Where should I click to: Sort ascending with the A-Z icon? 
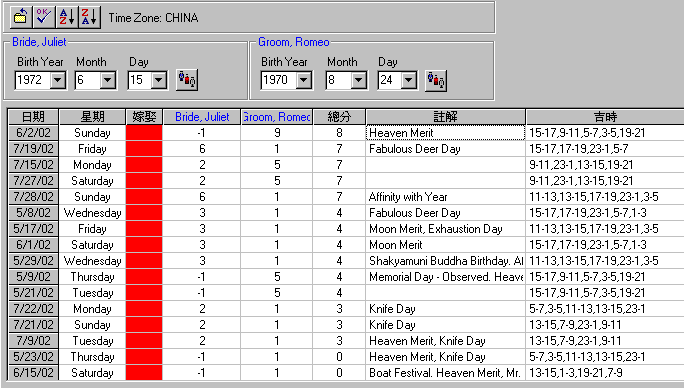pyautogui.click(x=67, y=17)
